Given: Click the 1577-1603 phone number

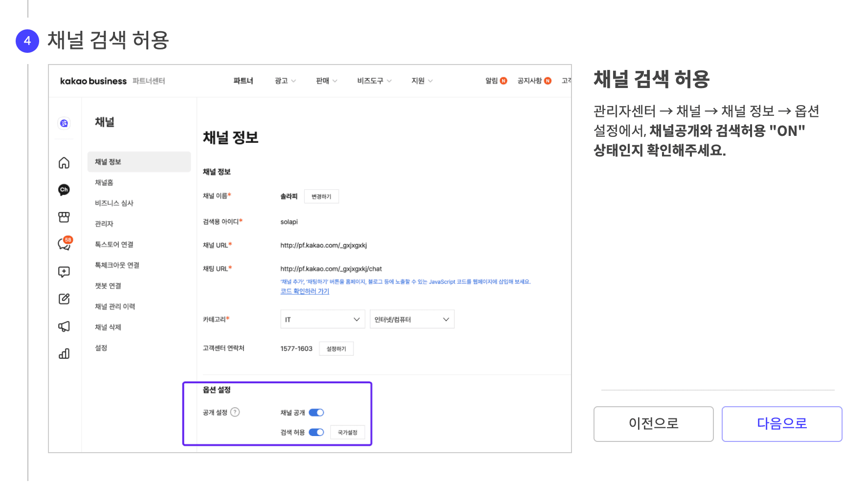Looking at the screenshot, I should click(x=296, y=349).
